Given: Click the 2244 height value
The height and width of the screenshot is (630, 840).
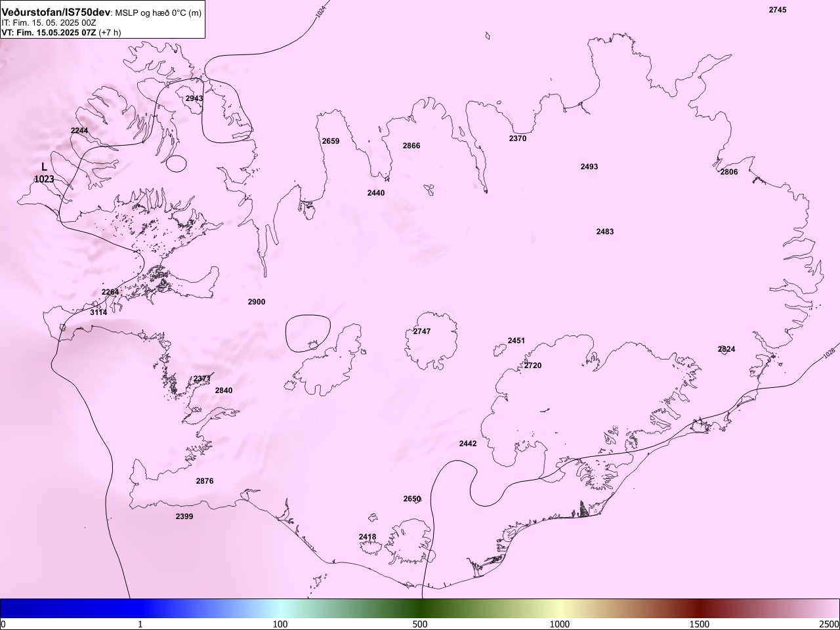Looking at the screenshot, I should point(79,131).
